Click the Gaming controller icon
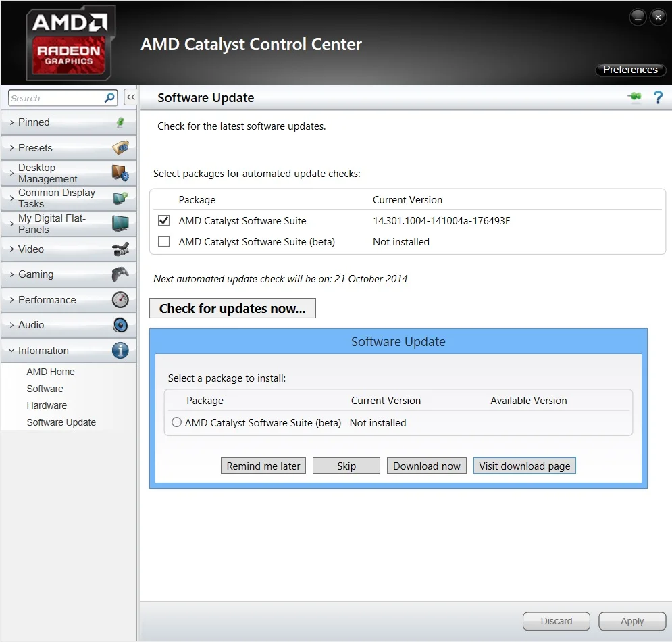The image size is (672, 642). 120,274
